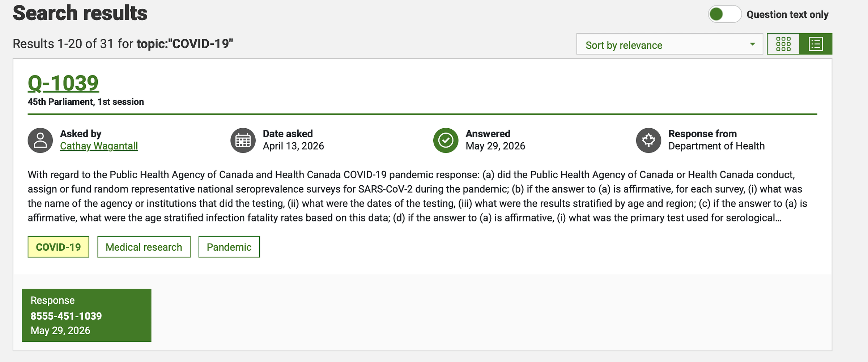The width and height of the screenshot is (868, 362).
Task: Click the person icon beside Asked by
Action: [x=40, y=140]
